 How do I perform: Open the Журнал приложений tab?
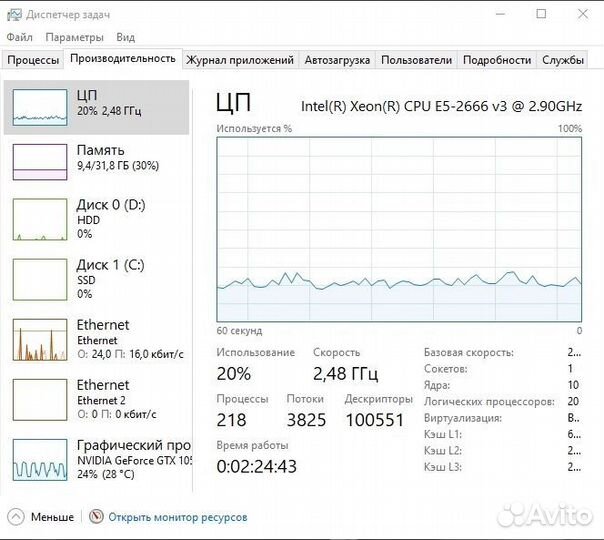tap(240, 60)
